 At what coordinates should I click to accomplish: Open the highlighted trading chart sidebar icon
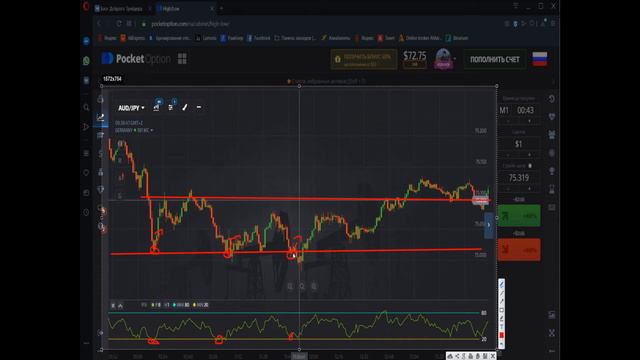coord(100,118)
